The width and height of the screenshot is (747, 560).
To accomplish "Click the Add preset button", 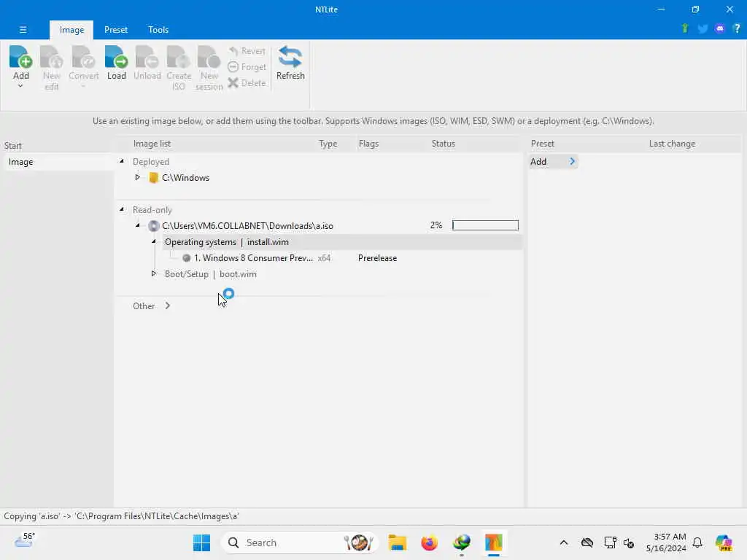I will pos(553,161).
